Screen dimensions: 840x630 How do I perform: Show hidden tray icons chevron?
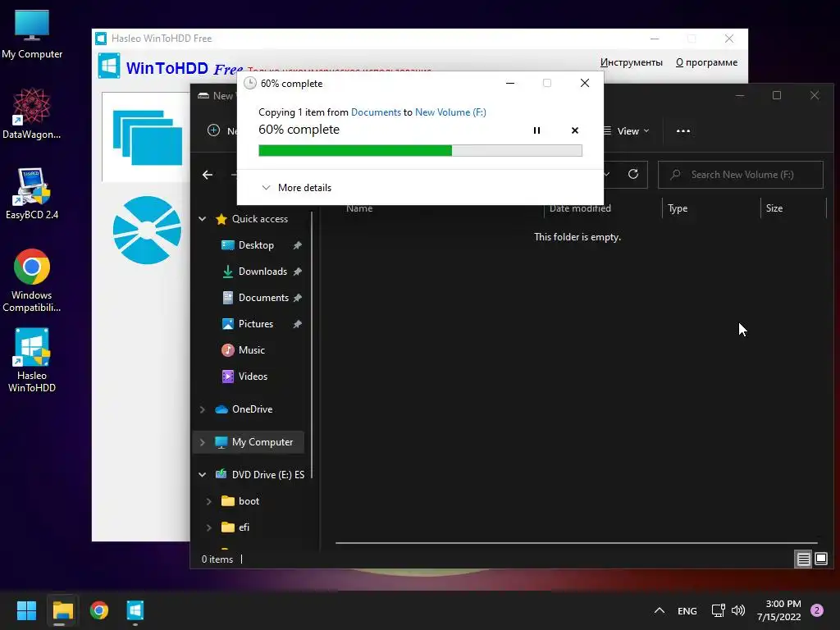pos(660,610)
